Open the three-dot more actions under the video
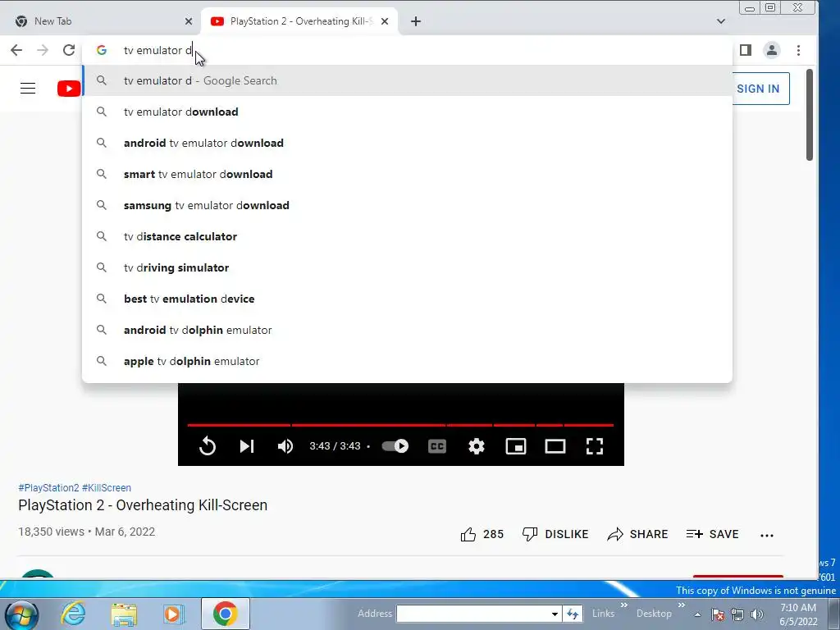Viewport: 840px width, 630px height. point(767,535)
